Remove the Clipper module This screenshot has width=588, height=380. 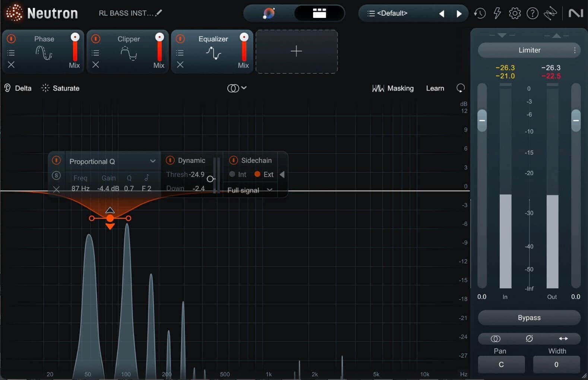coord(96,65)
